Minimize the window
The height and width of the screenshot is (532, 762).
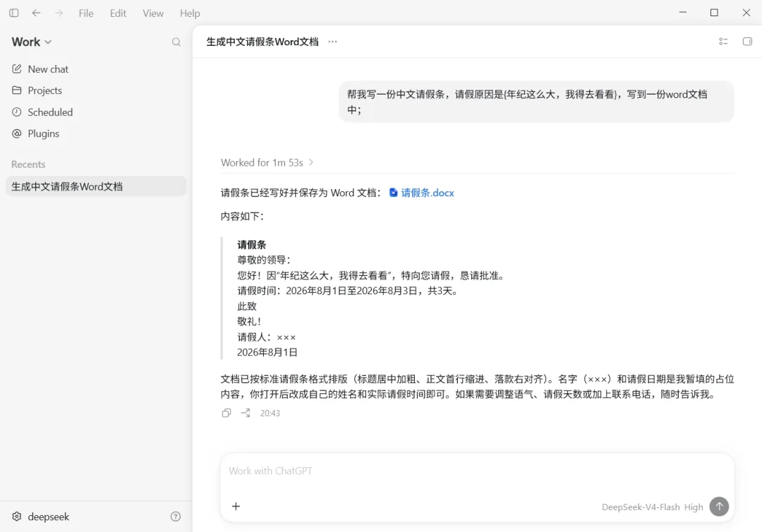683,13
